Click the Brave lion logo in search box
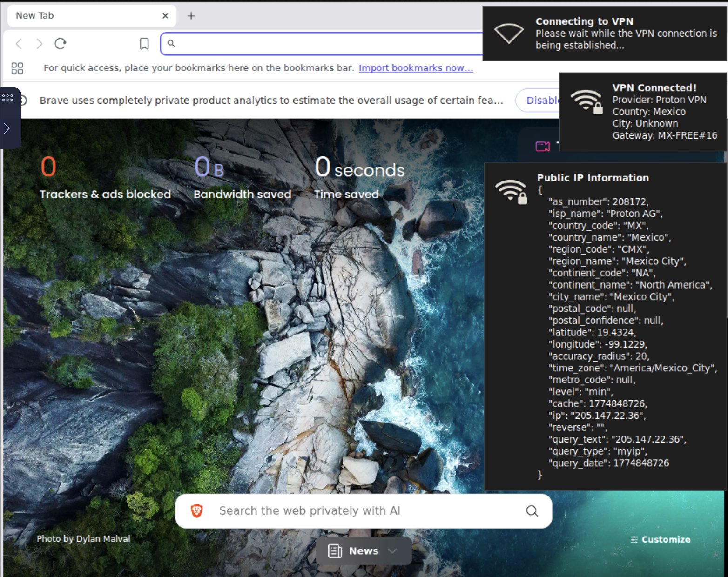 click(x=197, y=511)
